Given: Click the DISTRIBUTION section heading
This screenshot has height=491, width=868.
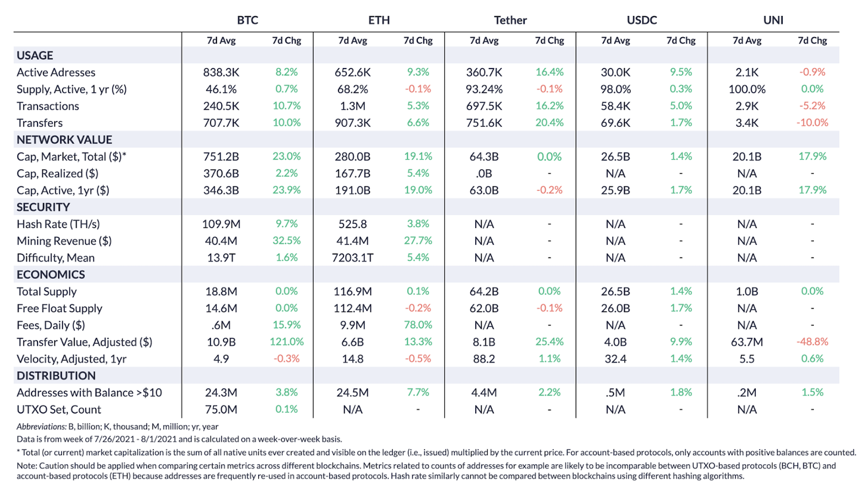Looking at the screenshot, I should 56,376.
